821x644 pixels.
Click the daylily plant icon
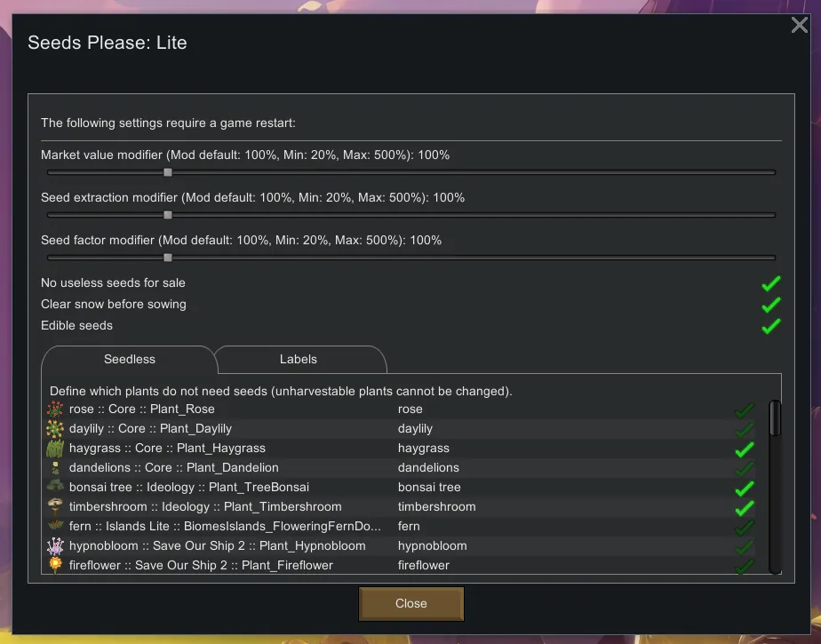pyautogui.click(x=55, y=429)
